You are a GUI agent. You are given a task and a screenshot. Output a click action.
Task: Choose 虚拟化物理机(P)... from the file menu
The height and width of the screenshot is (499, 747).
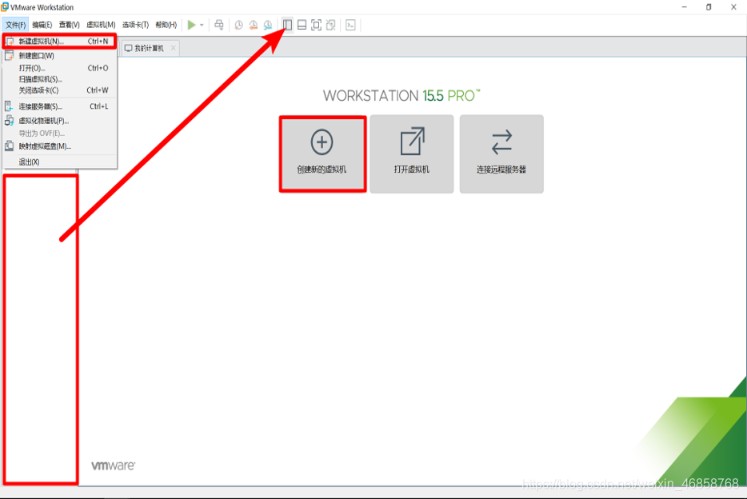[60, 121]
